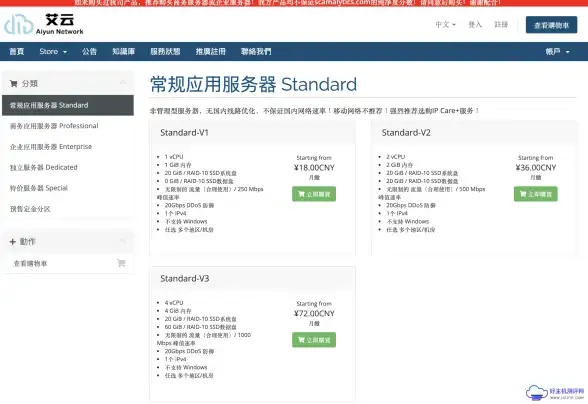
Task: Open 聯絡我們 in the navigation bar
Action: [x=256, y=51]
